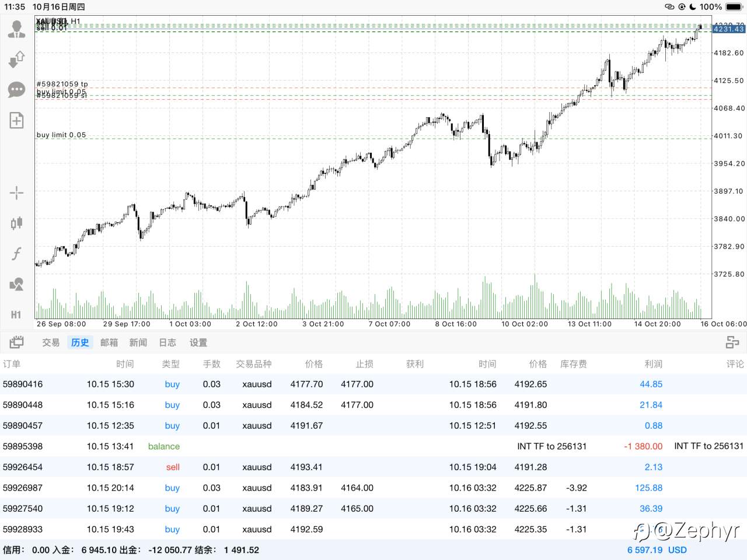Click the 4231.43 current price label
Screen dimensions: 747x560
click(x=729, y=29)
